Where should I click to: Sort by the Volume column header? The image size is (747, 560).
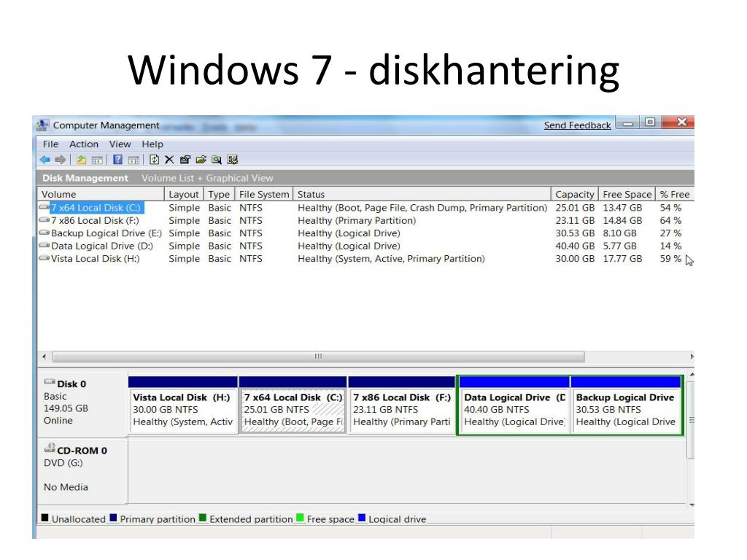point(101,194)
